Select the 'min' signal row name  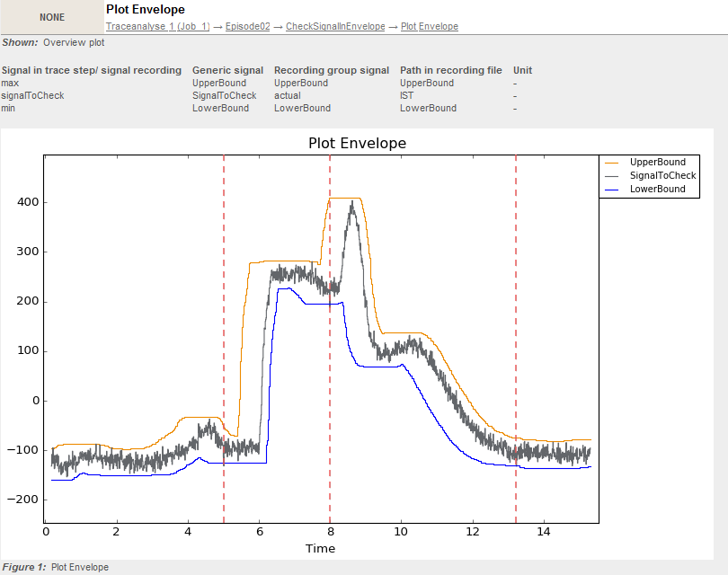click(x=8, y=108)
